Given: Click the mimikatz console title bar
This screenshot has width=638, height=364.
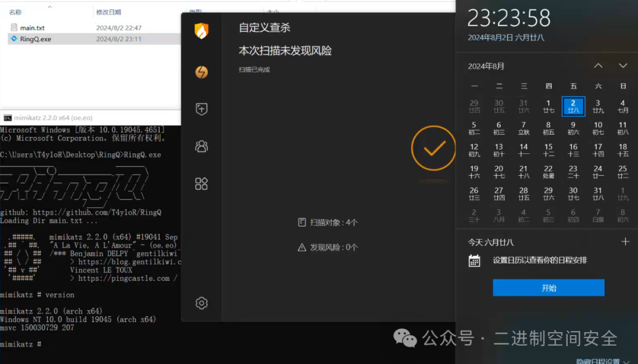Looking at the screenshot, I should [x=90, y=118].
